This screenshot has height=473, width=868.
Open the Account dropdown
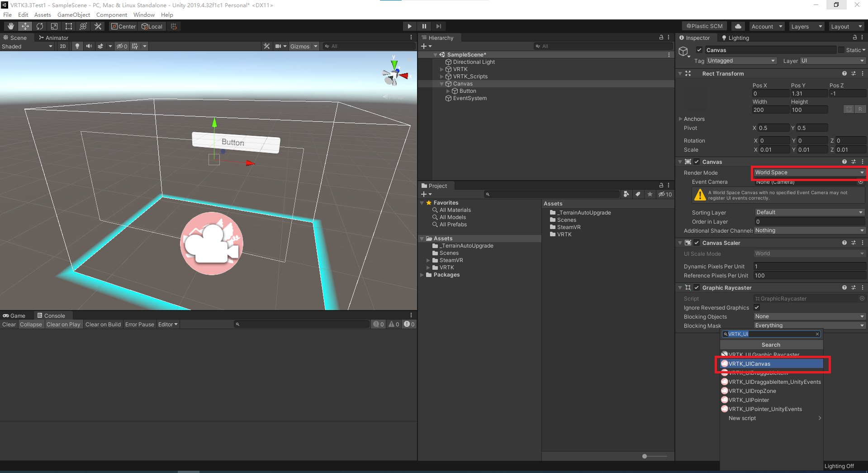point(767,26)
